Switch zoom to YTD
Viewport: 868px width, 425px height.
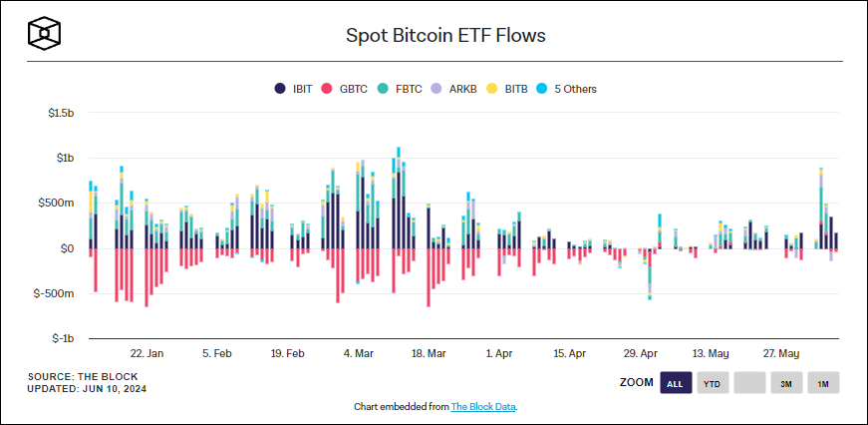coord(712,383)
